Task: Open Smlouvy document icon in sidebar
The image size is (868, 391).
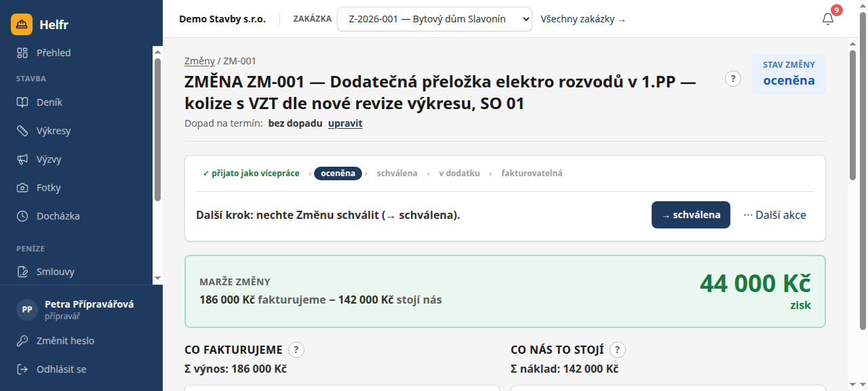Action: click(22, 272)
